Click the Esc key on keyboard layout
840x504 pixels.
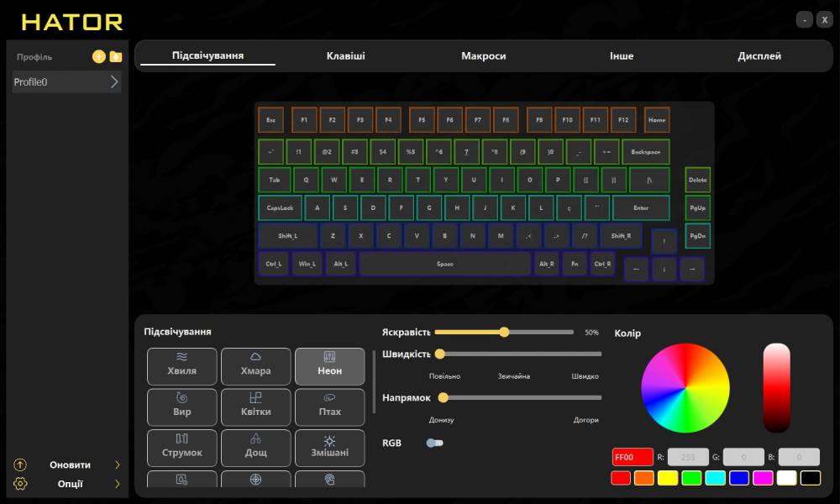[x=270, y=120]
